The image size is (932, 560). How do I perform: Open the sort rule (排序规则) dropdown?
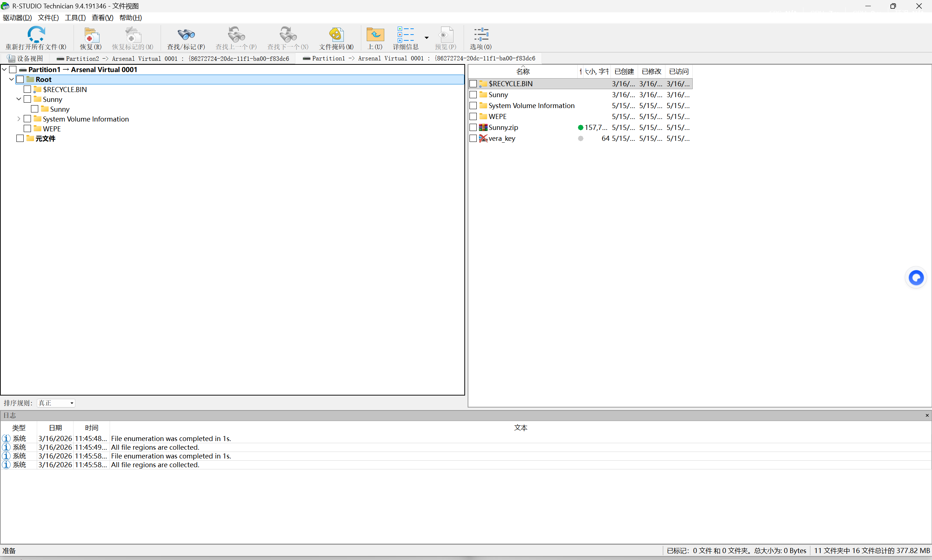[x=56, y=403]
